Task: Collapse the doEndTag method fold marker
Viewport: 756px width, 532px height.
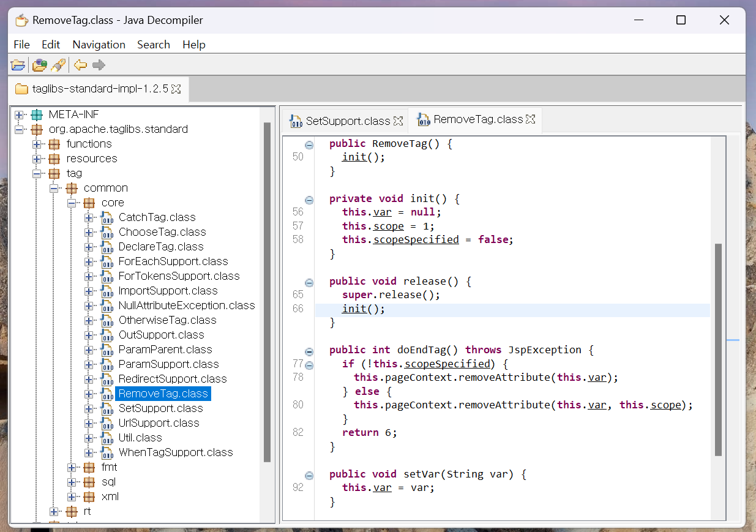Action: tap(309, 350)
